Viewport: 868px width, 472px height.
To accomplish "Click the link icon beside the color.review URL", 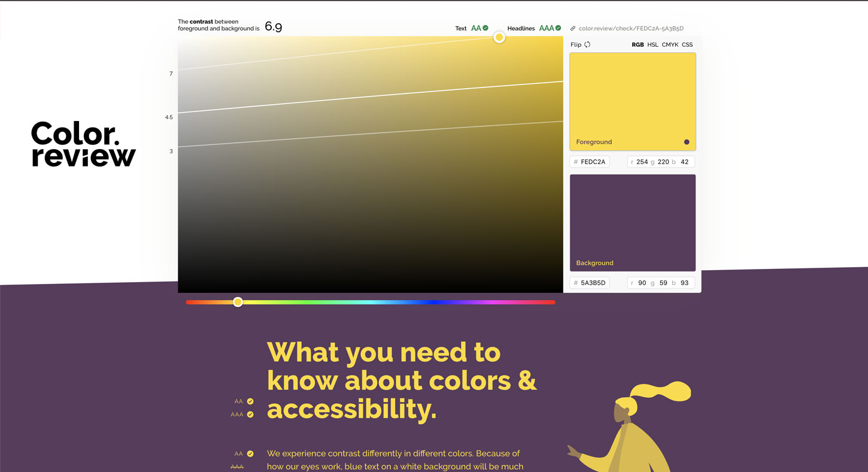I will point(573,28).
